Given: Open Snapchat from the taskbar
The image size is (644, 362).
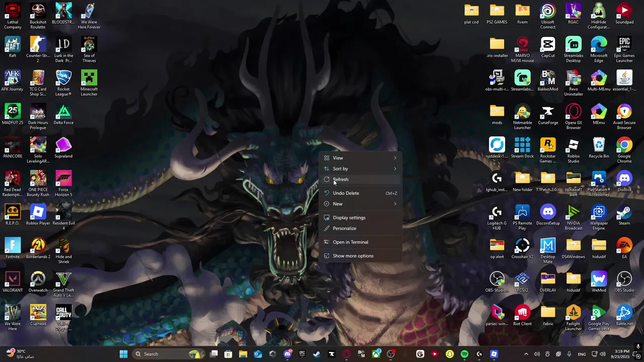Looking at the screenshot, I should (449, 354).
